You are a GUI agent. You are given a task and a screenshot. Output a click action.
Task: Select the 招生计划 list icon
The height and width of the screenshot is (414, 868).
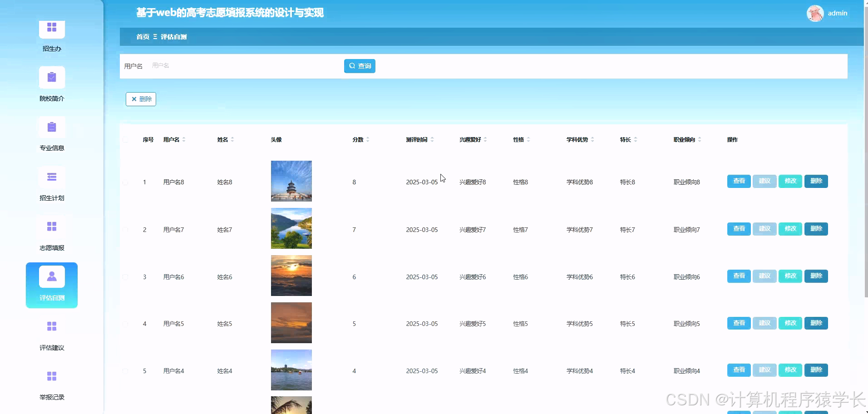click(x=51, y=177)
